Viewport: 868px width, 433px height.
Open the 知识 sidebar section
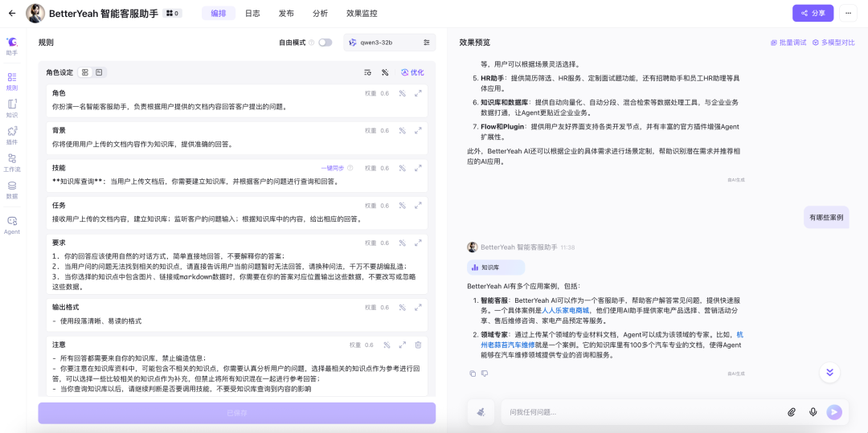11,108
